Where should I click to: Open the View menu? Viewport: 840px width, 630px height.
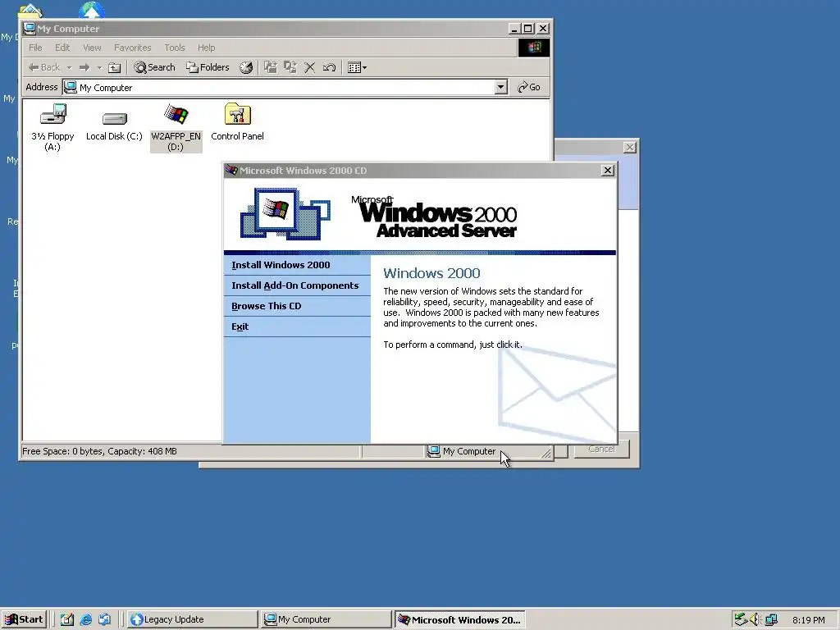tap(92, 48)
